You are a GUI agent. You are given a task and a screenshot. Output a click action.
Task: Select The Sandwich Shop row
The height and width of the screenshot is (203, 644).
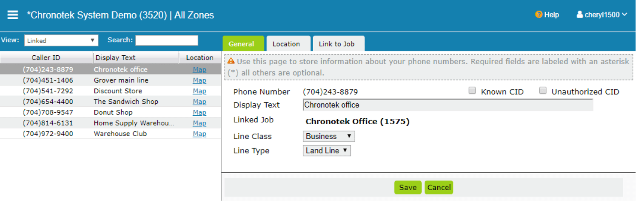[126, 102]
